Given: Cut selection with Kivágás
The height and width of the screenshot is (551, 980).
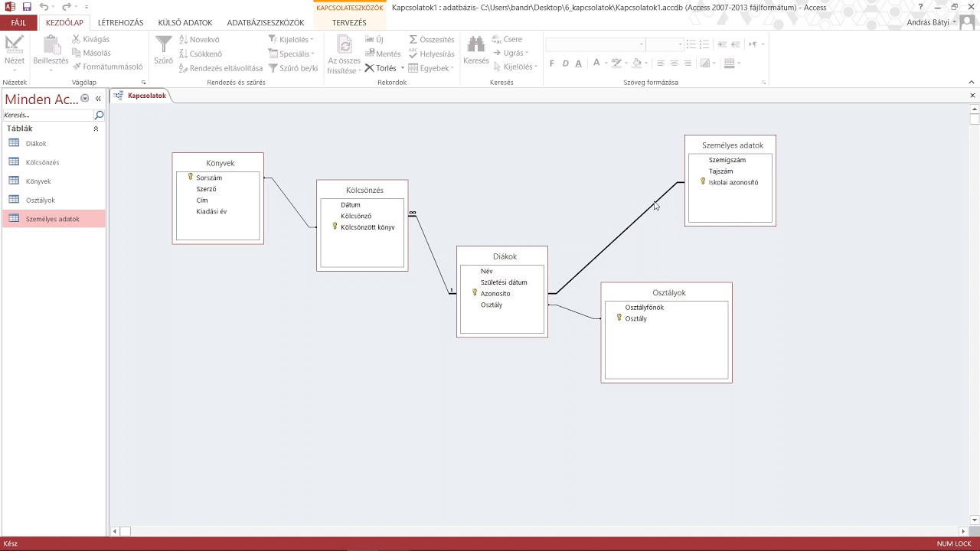Looking at the screenshot, I should pos(91,39).
